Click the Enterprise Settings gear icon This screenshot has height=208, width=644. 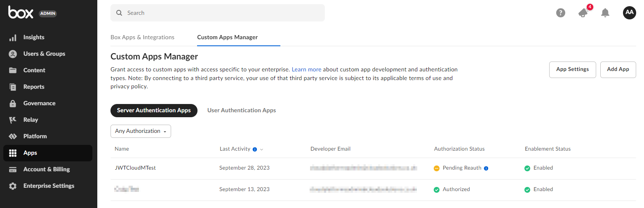click(x=13, y=186)
